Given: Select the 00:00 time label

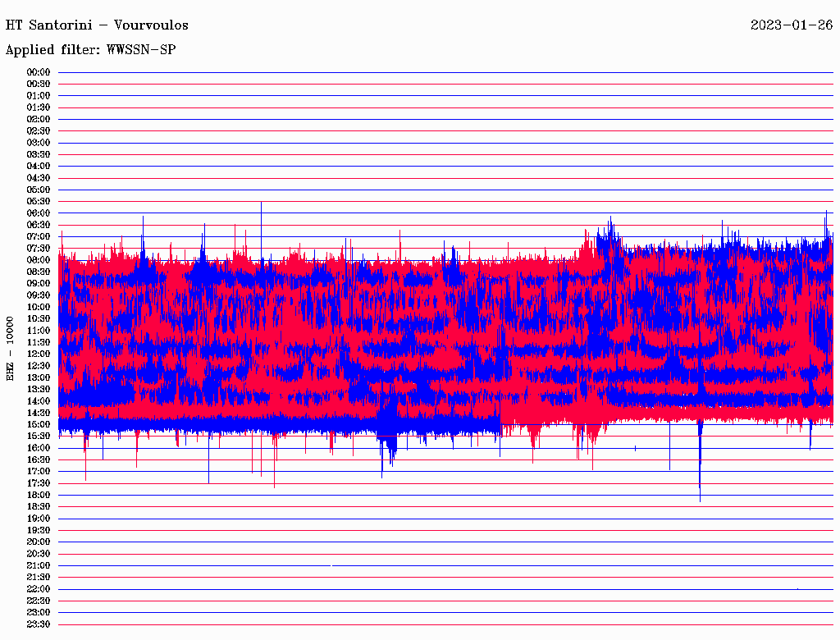Looking at the screenshot, I should [x=39, y=72].
